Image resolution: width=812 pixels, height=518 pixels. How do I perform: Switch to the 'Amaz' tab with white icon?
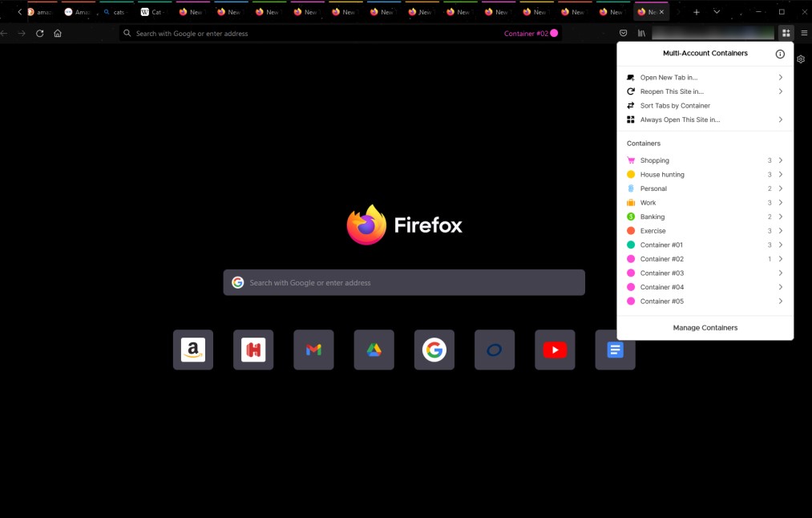point(78,12)
